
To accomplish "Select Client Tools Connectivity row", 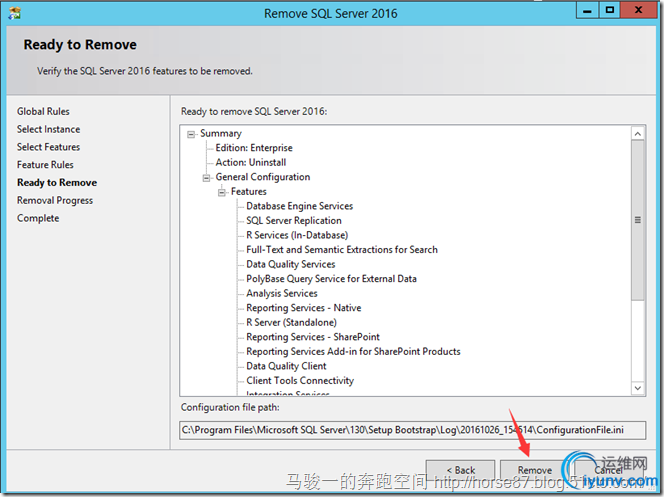I will tap(300, 381).
